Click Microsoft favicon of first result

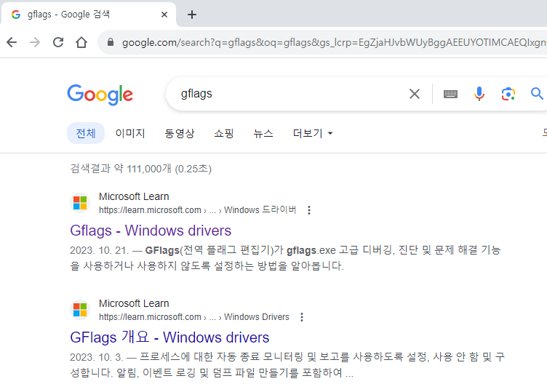click(x=80, y=203)
